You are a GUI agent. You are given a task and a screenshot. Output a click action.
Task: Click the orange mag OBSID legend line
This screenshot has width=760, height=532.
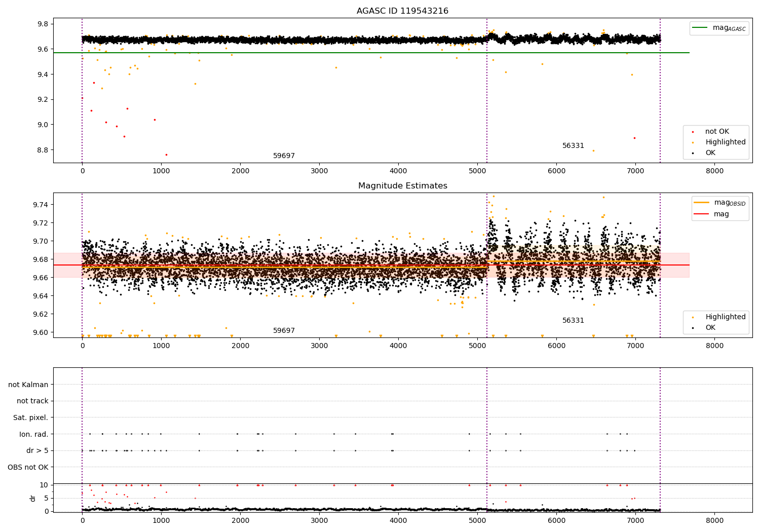tap(702, 203)
